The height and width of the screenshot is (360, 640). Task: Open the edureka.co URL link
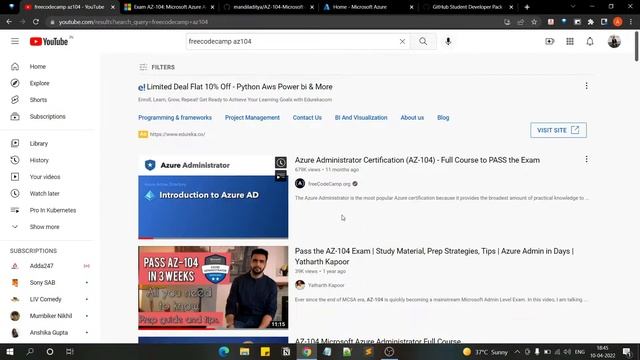[x=177, y=134]
